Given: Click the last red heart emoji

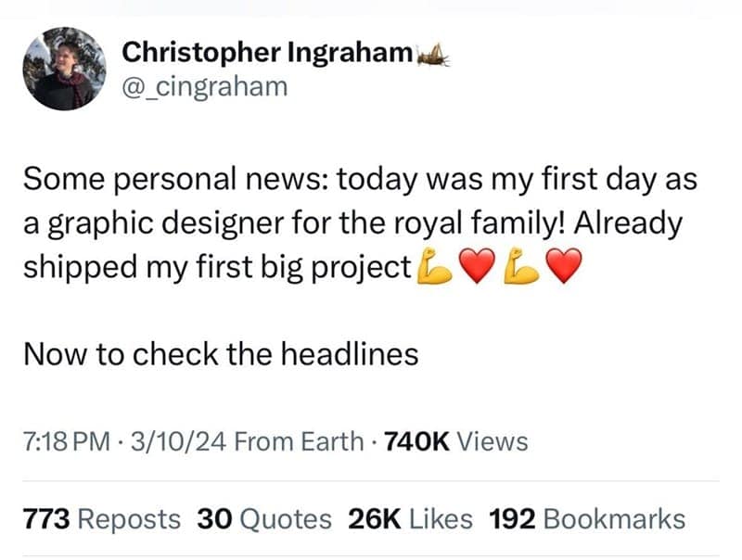Looking at the screenshot, I should click(563, 267).
